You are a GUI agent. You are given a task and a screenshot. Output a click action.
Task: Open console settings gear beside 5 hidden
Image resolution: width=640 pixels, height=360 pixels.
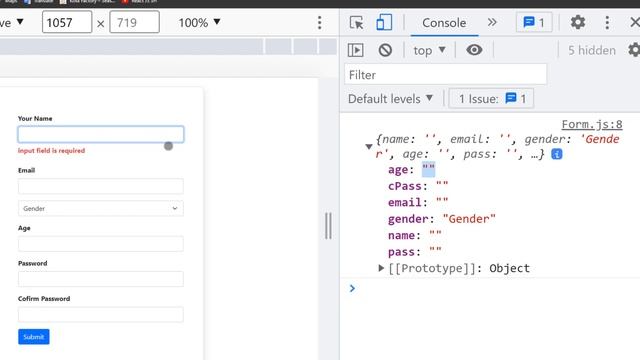(634, 50)
